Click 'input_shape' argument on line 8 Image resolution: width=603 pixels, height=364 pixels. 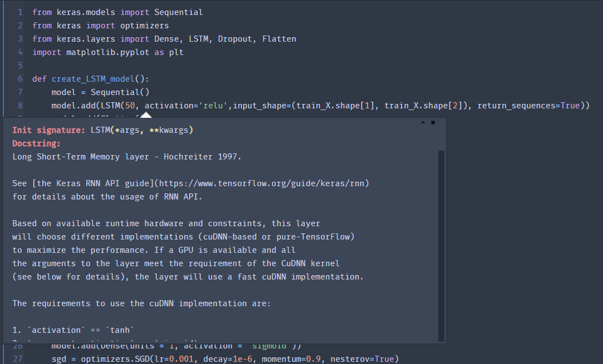tap(260, 106)
